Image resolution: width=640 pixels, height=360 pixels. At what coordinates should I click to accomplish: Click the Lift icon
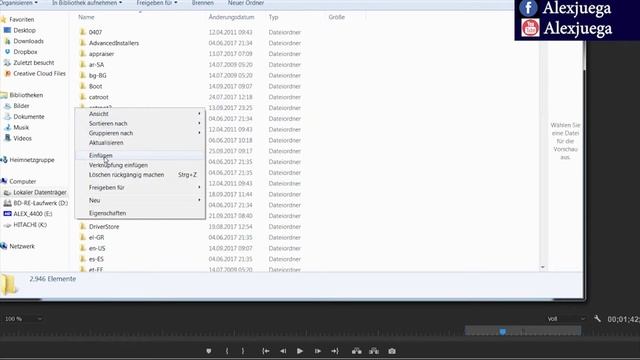(x=357, y=351)
